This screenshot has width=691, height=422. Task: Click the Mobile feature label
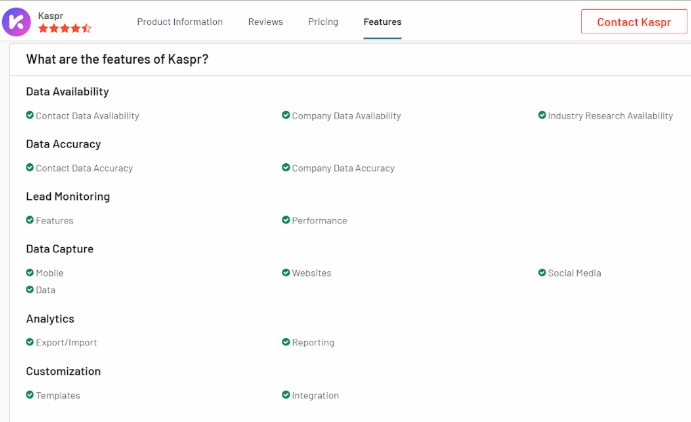(x=50, y=273)
